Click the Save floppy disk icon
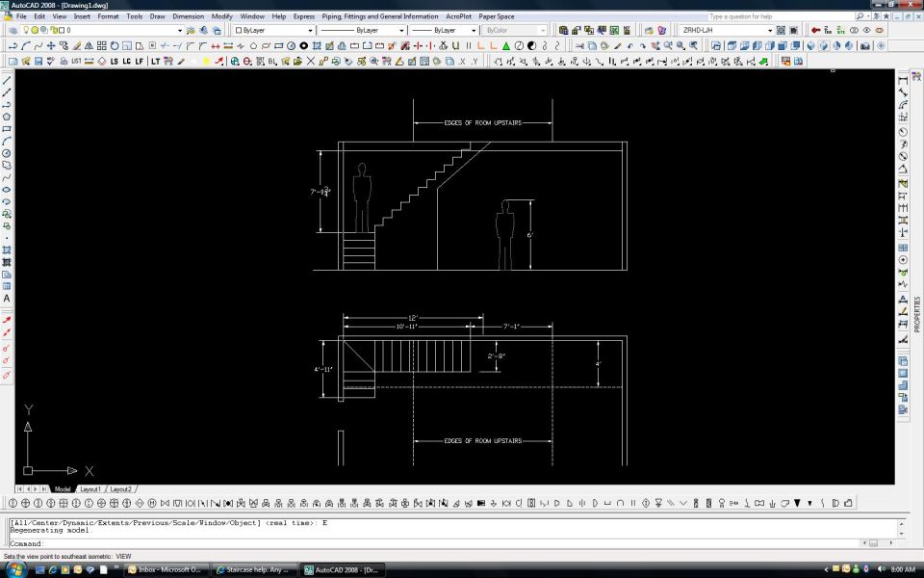The height and width of the screenshot is (578, 924). coord(38,61)
